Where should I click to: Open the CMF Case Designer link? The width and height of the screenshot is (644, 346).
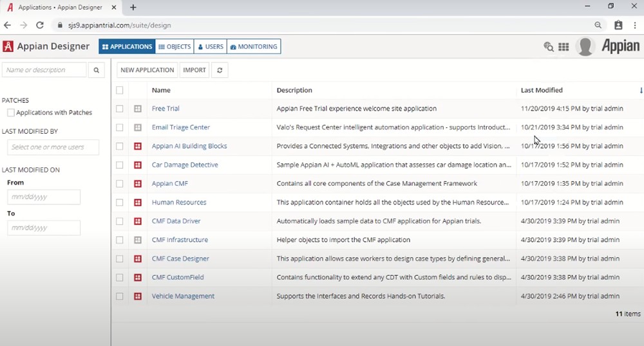[x=180, y=259]
